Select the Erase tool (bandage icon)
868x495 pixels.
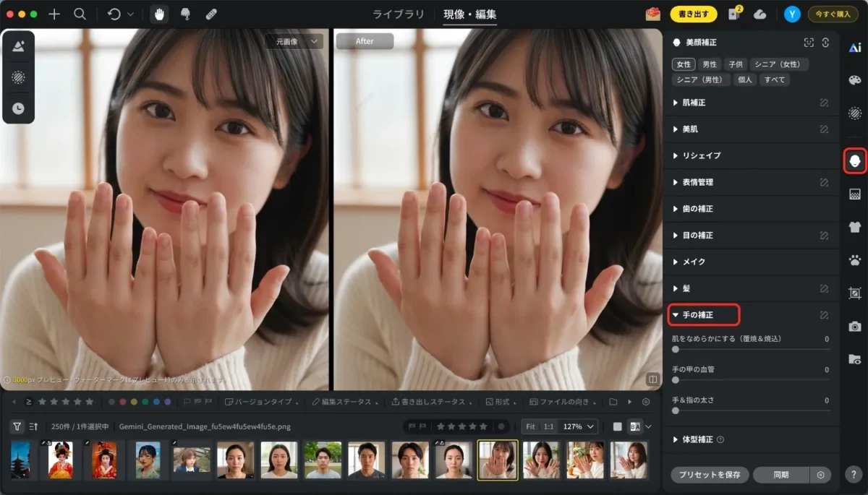click(x=210, y=13)
